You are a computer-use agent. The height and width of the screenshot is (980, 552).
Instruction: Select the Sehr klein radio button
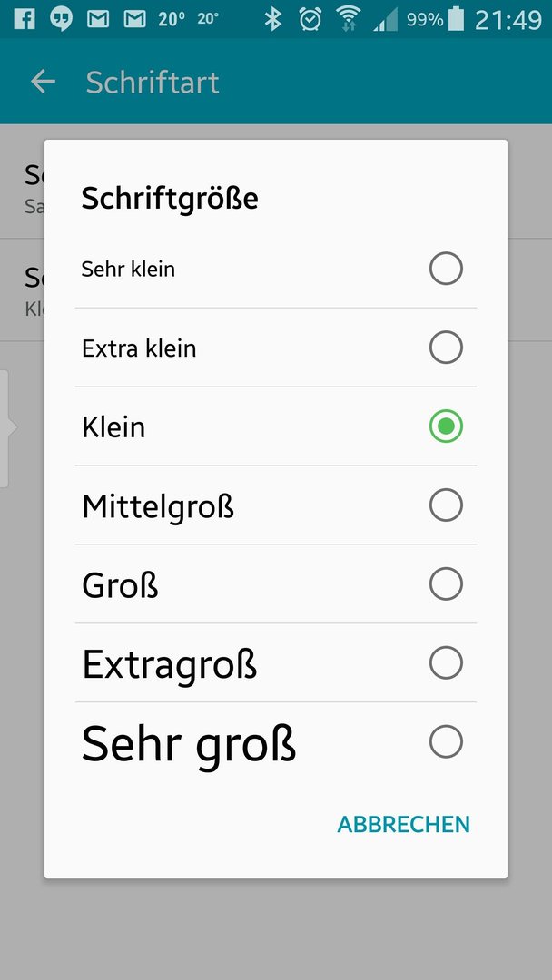tap(446, 269)
